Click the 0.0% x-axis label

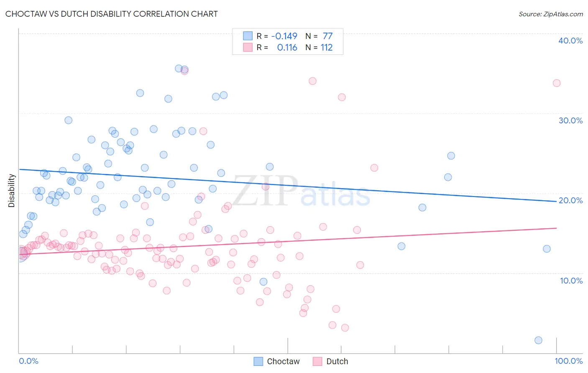pyautogui.click(x=28, y=361)
